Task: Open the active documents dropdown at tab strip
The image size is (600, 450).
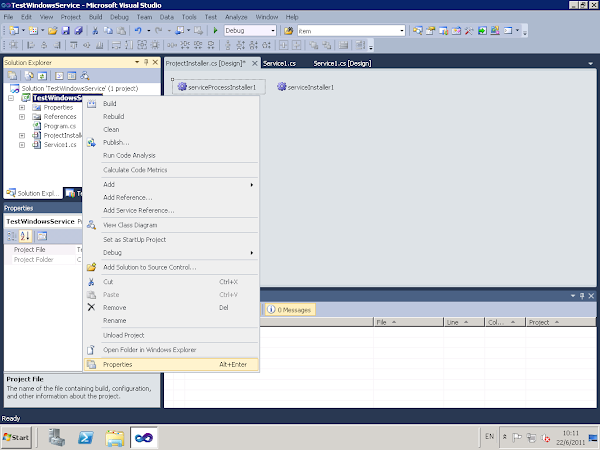Action: (590, 64)
